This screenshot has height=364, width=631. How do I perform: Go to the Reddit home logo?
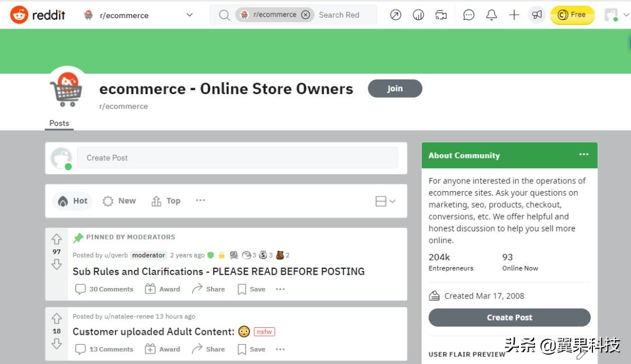click(x=37, y=15)
